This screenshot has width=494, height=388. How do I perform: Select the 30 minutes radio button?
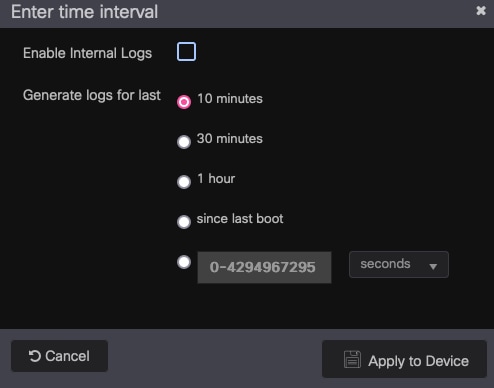click(184, 142)
